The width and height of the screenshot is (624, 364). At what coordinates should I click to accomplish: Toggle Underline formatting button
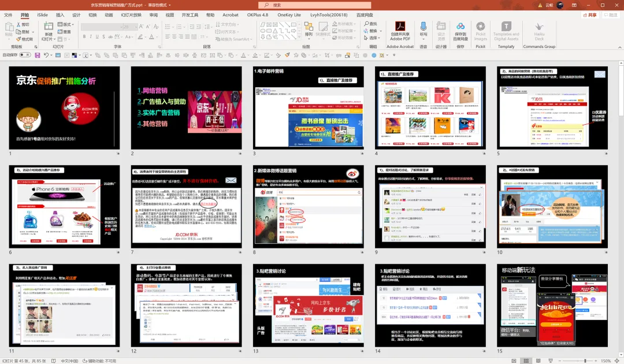[x=96, y=36]
